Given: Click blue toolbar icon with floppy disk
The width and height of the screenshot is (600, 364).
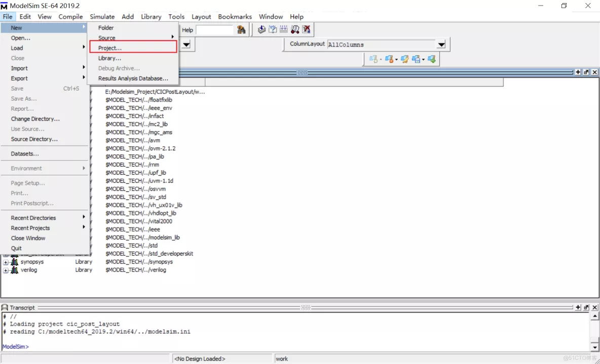Looking at the screenshot, I should 416,59.
